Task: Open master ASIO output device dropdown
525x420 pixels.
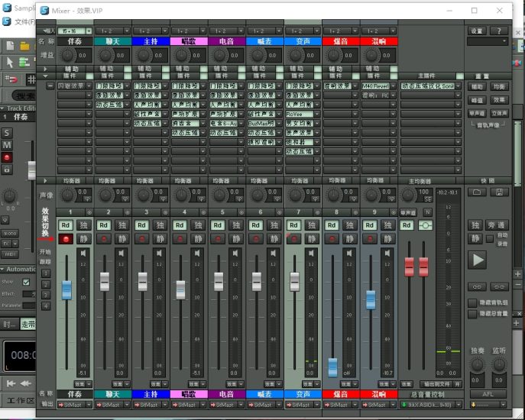Action: (x=459, y=405)
